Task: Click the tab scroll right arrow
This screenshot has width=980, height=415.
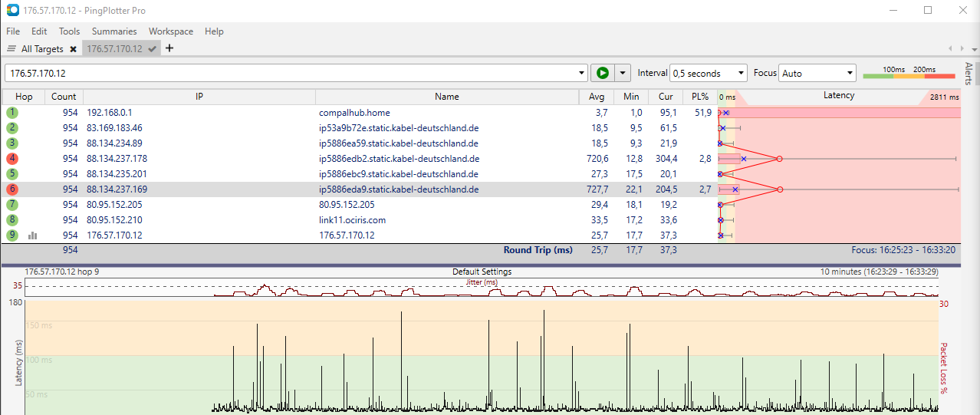Action: [961, 49]
